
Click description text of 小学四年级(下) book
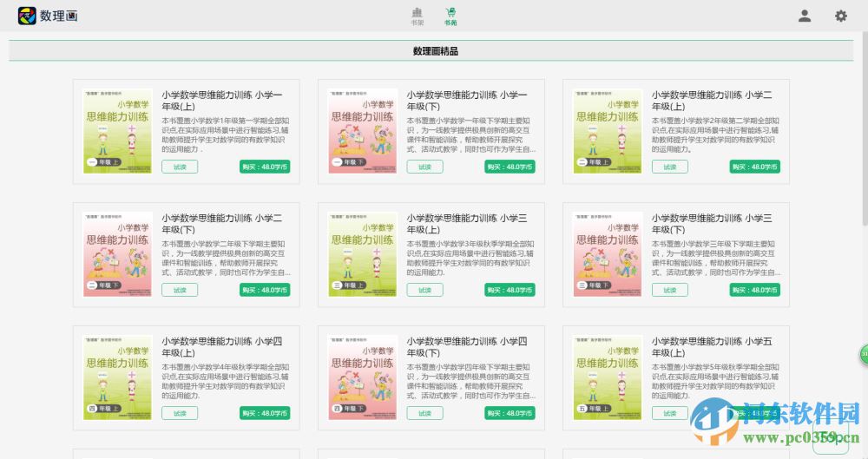471,381
